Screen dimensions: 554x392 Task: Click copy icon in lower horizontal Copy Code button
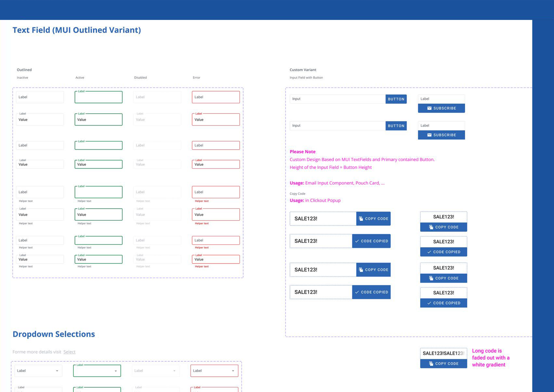coord(361,270)
